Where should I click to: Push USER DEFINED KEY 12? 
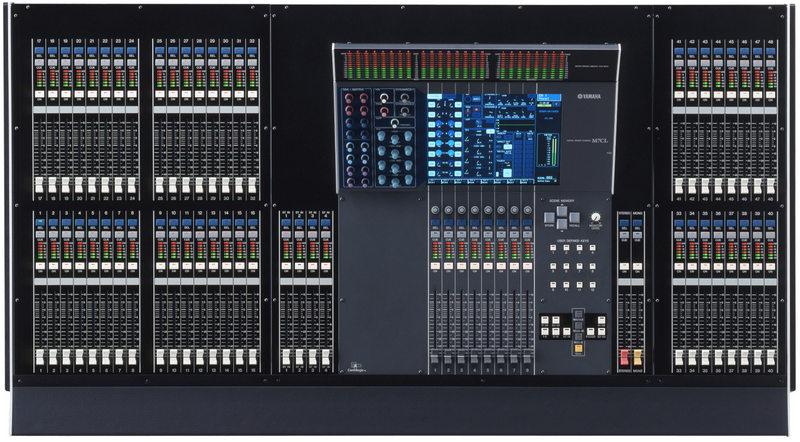[x=592, y=285]
